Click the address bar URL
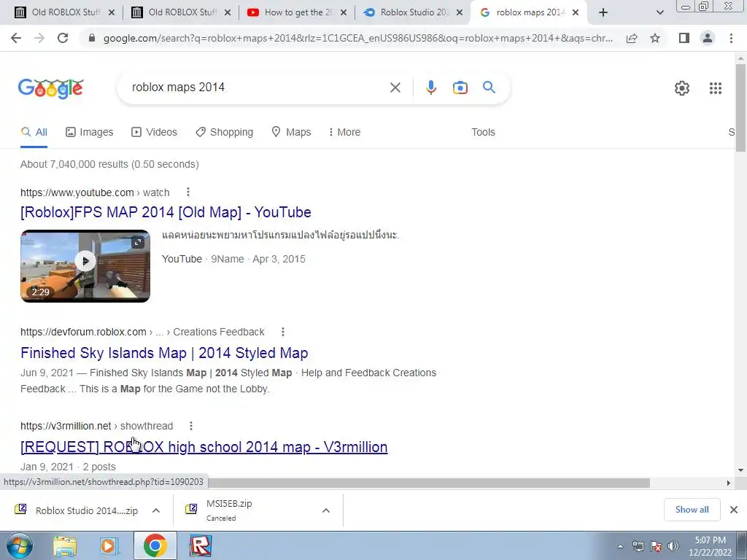 coord(358,38)
